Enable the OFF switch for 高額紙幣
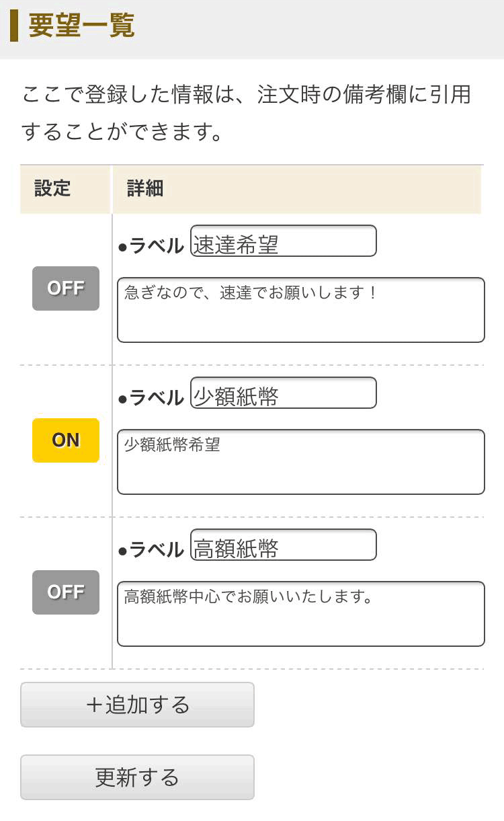 (x=66, y=592)
